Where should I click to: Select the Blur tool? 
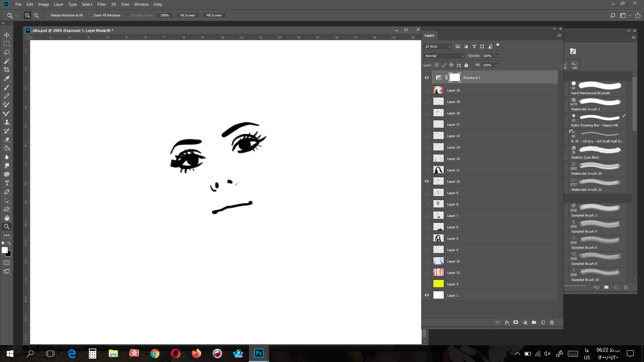click(7, 157)
